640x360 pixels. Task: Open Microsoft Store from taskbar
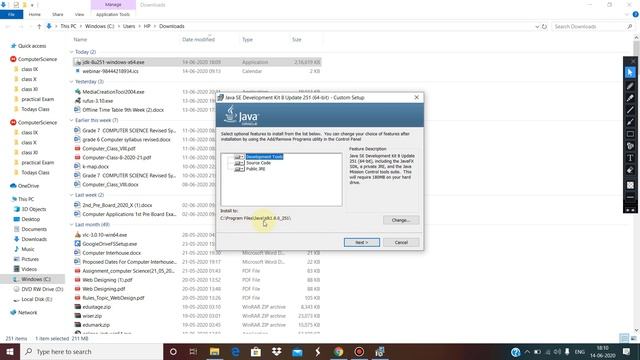pos(256,351)
